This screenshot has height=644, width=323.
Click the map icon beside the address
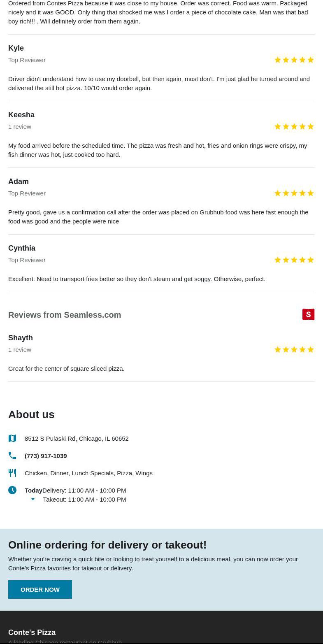(x=12, y=438)
